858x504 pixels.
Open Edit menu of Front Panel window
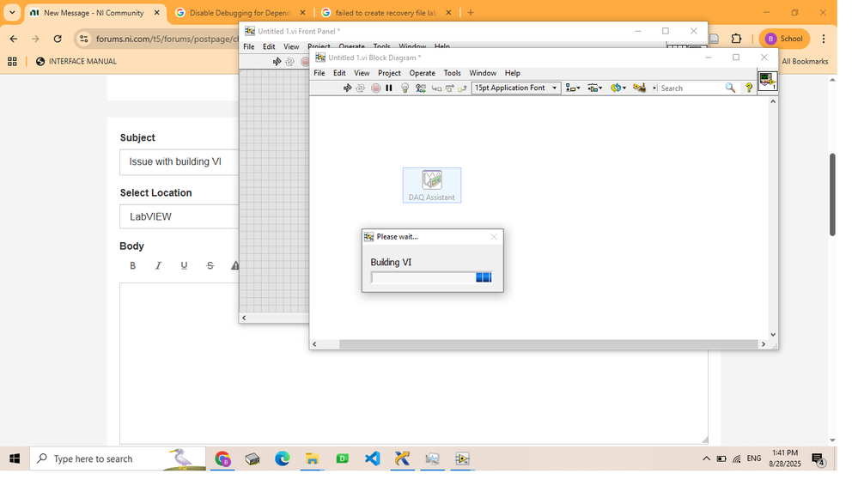269,46
